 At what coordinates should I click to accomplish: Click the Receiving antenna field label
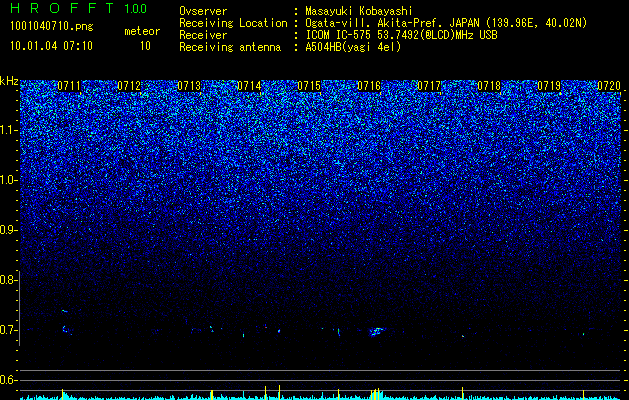[x=230, y=47]
